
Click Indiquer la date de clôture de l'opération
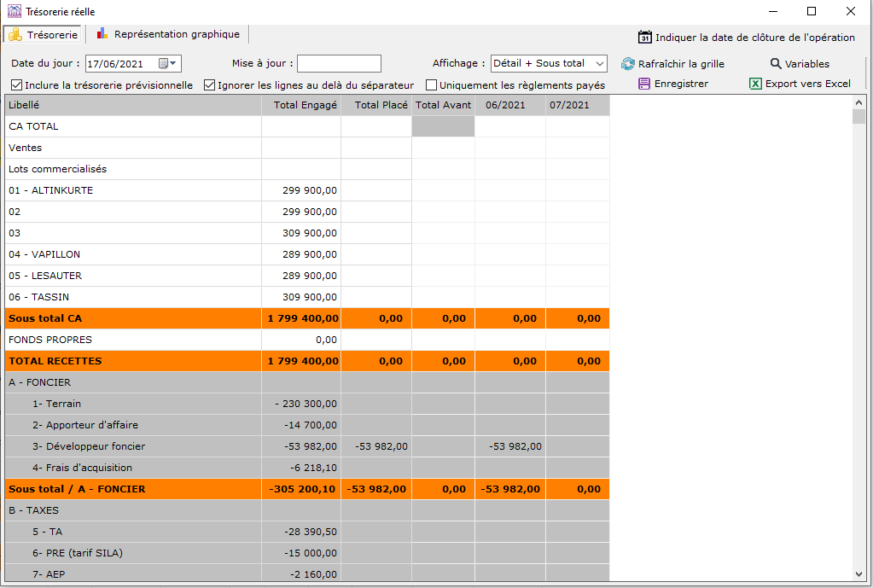point(754,38)
